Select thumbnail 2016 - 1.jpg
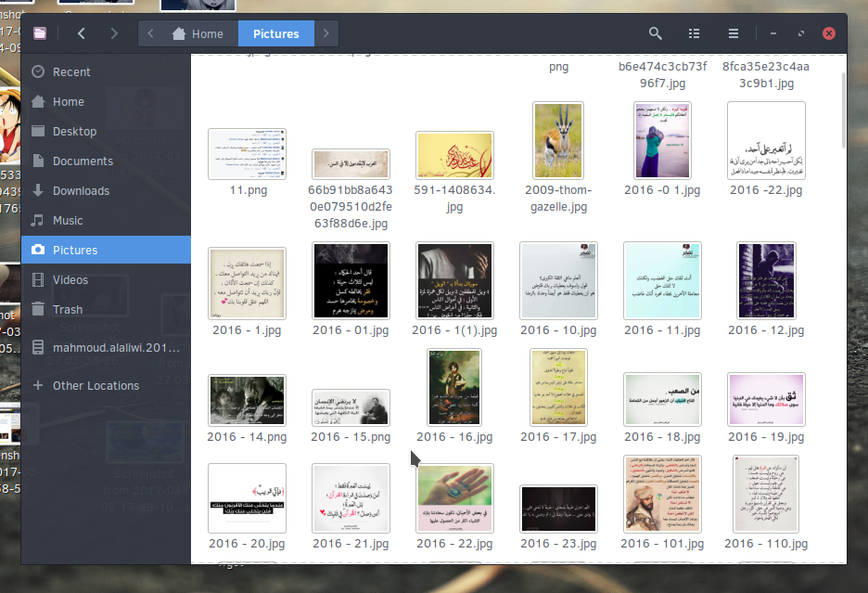 (247, 283)
